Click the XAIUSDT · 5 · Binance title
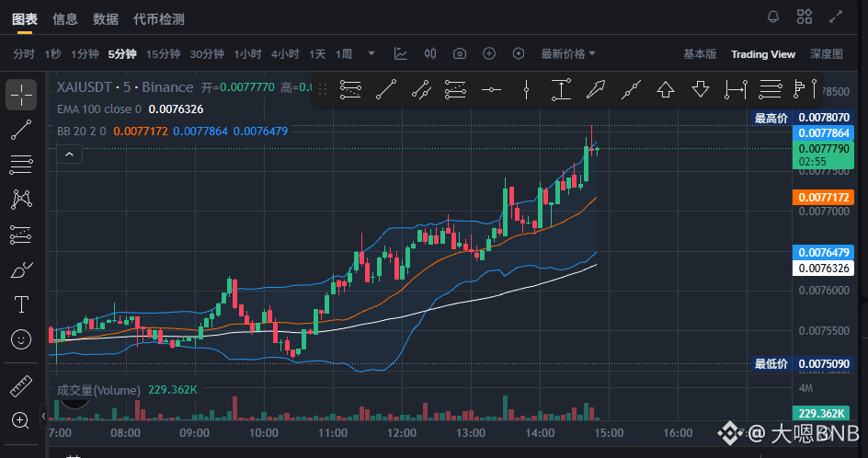 coord(125,87)
